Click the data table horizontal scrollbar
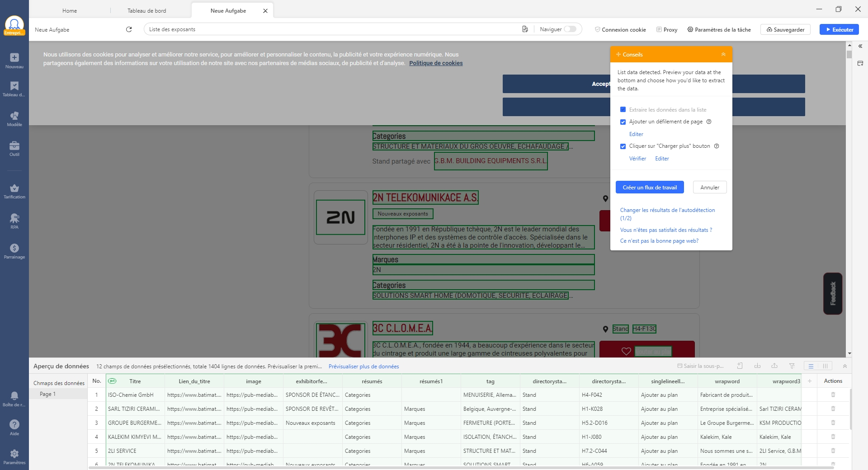The height and width of the screenshot is (470, 868). point(461,468)
